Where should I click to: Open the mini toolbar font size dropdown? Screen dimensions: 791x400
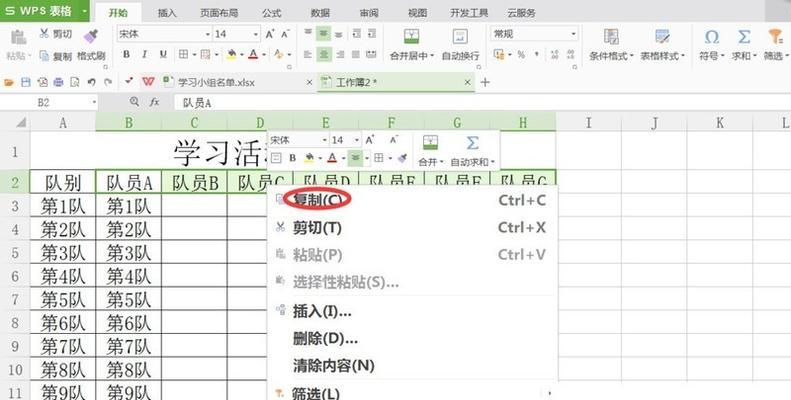click(357, 140)
